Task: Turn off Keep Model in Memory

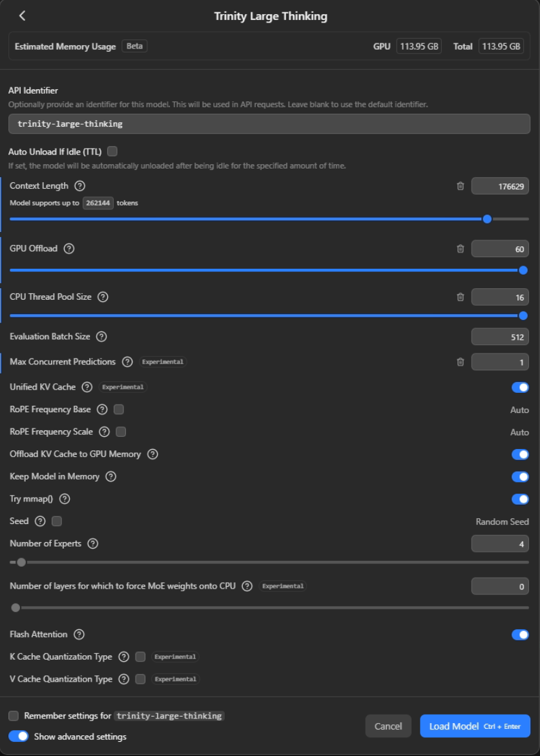Action: pyautogui.click(x=519, y=477)
